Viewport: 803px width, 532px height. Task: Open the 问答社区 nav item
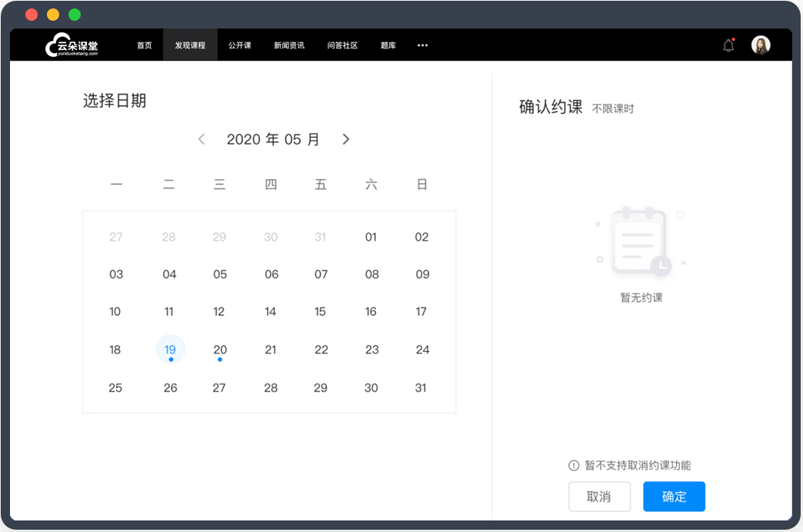(x=342, y=45)
